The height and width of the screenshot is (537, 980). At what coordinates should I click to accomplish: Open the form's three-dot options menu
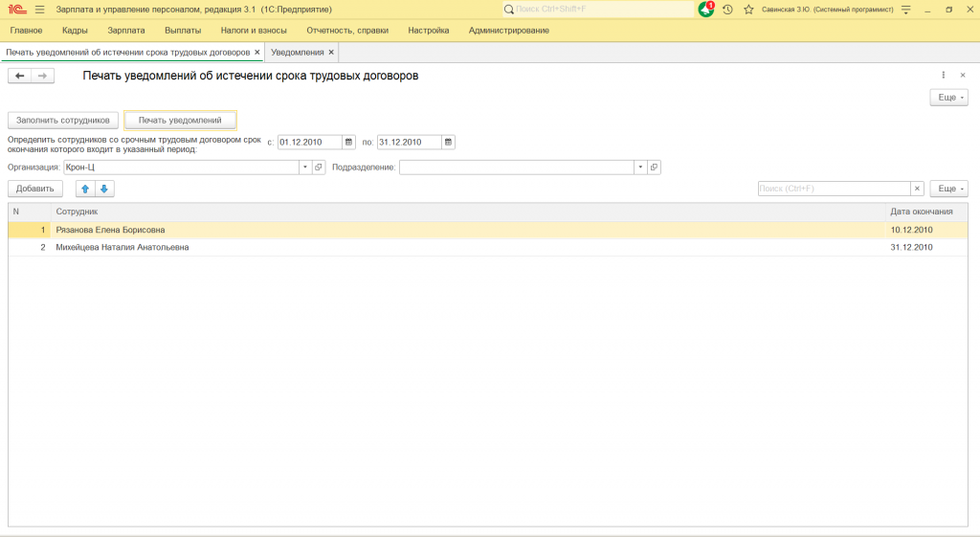943,75
